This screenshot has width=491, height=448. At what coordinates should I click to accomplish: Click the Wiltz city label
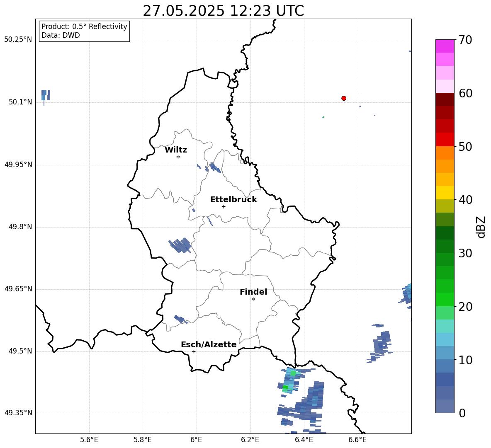tap(176, 150)
